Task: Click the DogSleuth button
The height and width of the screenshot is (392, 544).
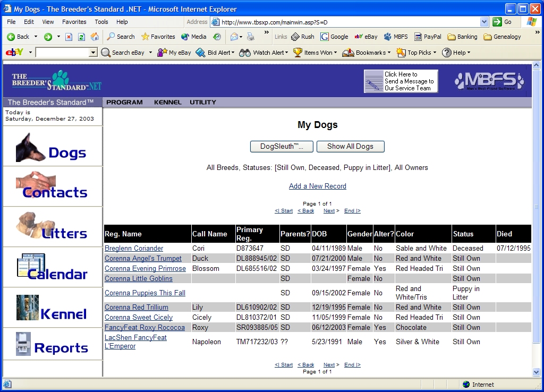Action: coord(281,147)
